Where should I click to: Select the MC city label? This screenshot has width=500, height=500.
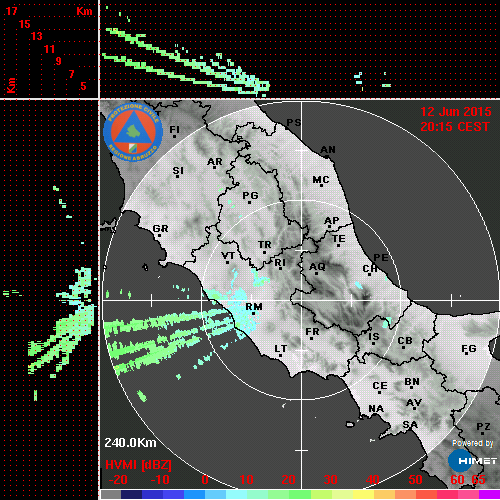[x=321, y=180]
